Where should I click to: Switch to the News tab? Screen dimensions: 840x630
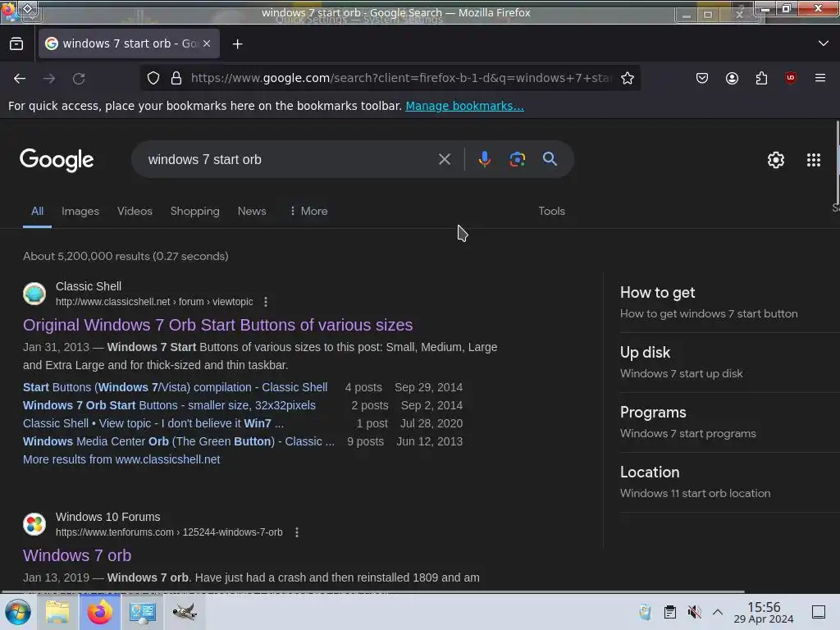tap(252, 211)
